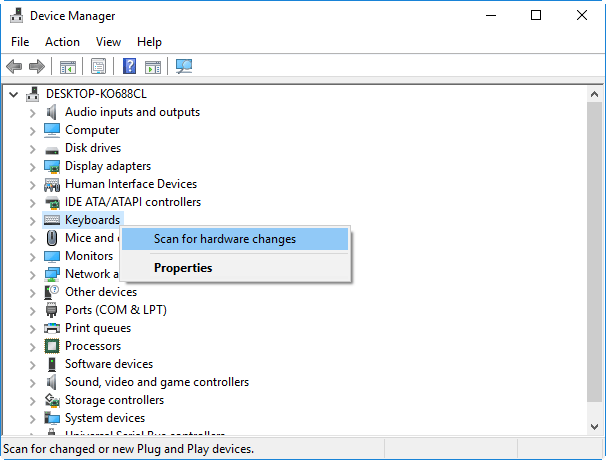Click the scan hardware monitor toolbar icon
The width and height of the screenshot is (606, 460).
point(183,67)
